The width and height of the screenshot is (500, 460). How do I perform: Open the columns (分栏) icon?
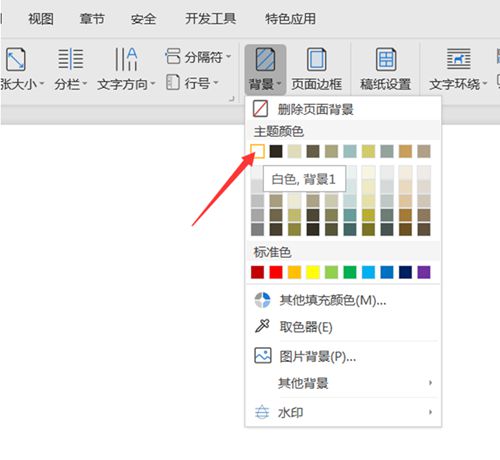(x=71, y=59)
